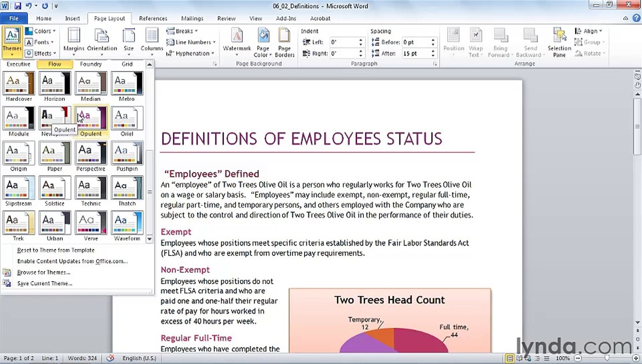Select the Trek theme
Screen dimensions: 642x364
click(x=19, y=226)
